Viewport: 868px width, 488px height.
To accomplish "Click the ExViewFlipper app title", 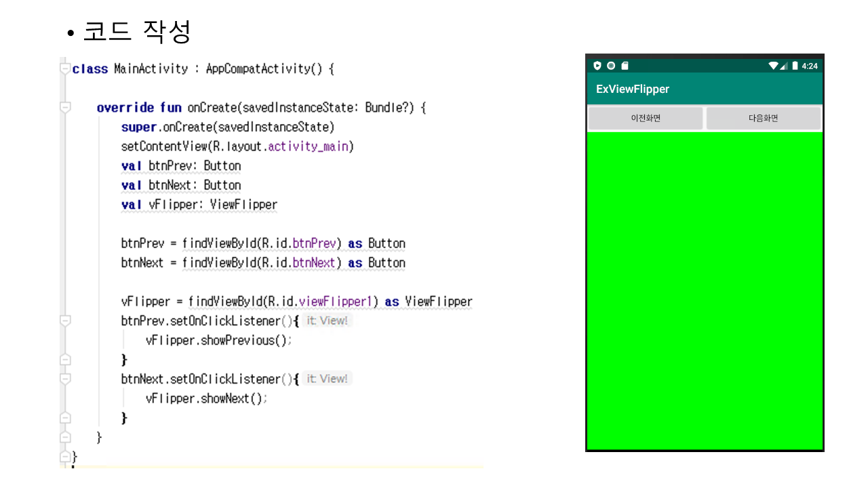I will click(633, 89).
